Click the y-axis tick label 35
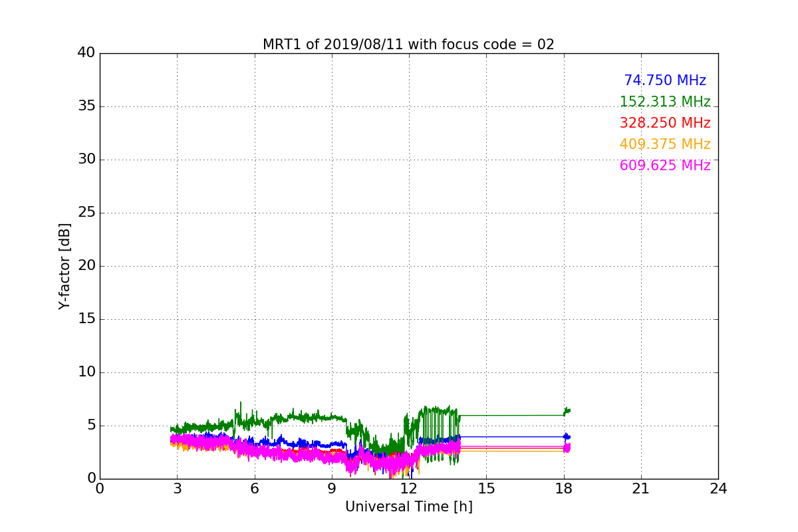This screenshot has width=798, height=532. (x=86, y=106)
